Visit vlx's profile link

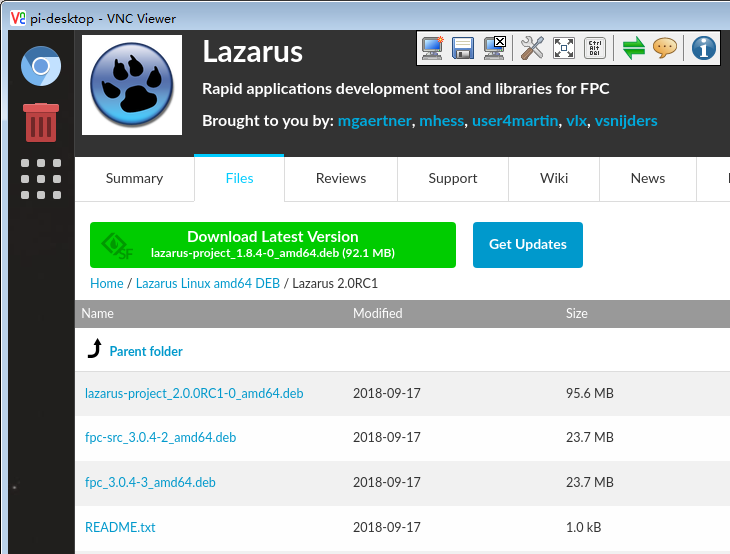pyautogui.click(x=576, y=121)
